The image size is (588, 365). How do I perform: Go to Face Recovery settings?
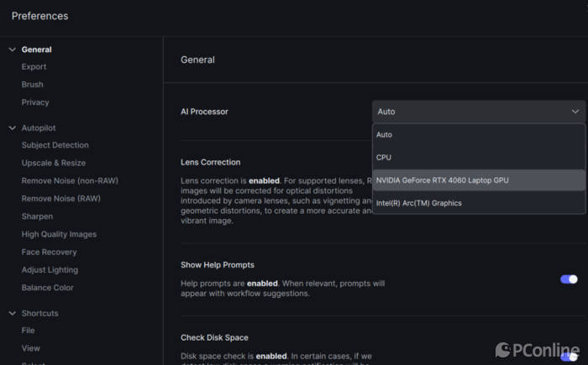point(49,252)
